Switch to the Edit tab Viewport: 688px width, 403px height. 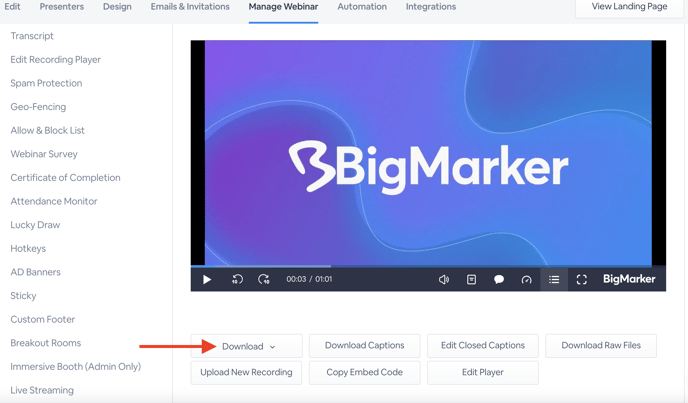(x=12, y=7)
